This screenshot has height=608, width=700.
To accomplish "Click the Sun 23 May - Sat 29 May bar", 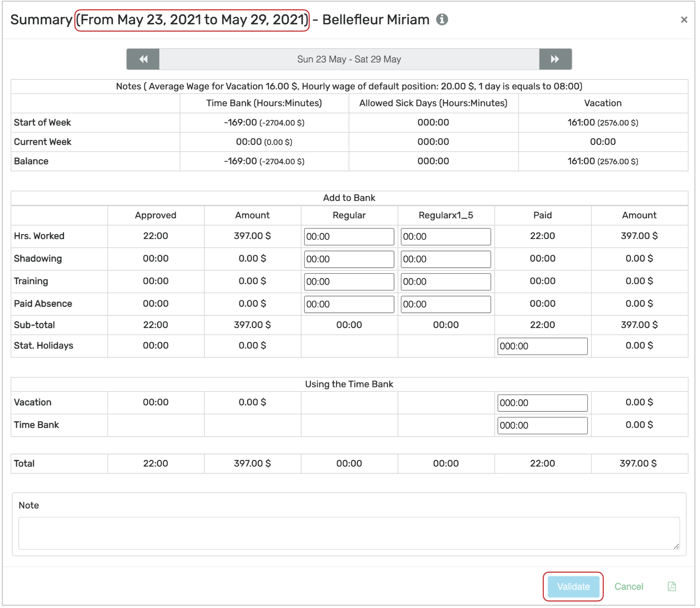I will click(x=349, y=59).
